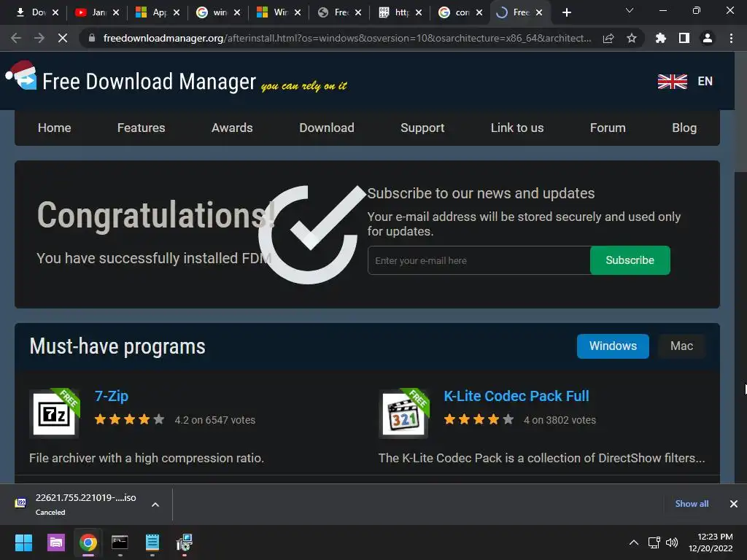Click the K-Lite Codec Pack icon

404,413
